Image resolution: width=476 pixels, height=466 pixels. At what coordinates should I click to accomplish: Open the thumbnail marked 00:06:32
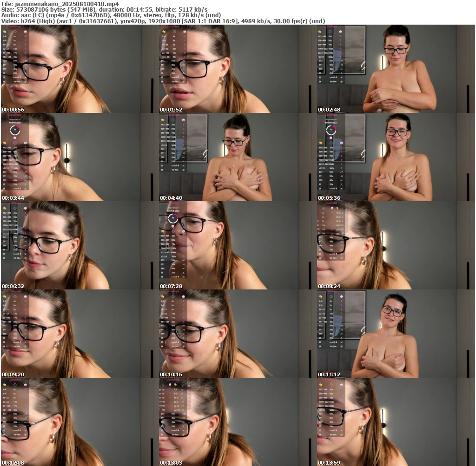coord(79,245)
